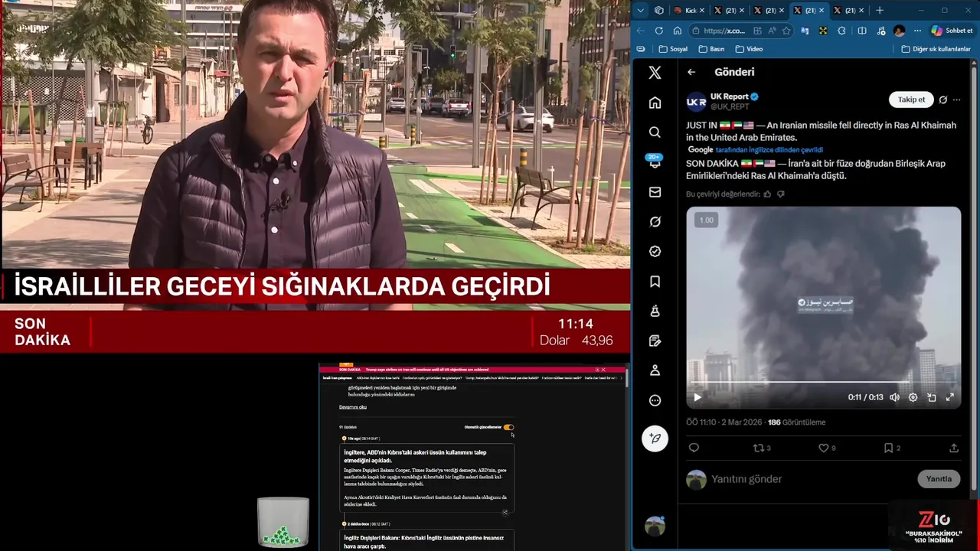This screenshot has height=551, width=980.
Task: Go to Home in X sidebar
Action: pos(655,103)
